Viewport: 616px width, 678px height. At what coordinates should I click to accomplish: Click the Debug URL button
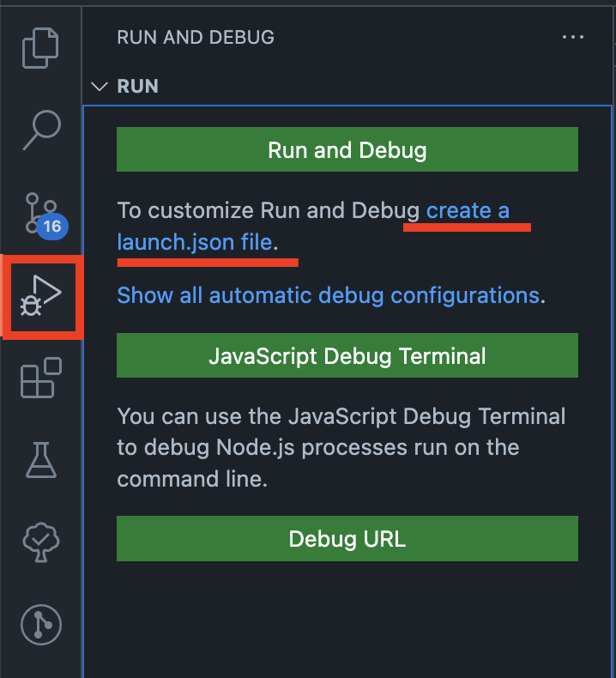click(x=347, y=539)
